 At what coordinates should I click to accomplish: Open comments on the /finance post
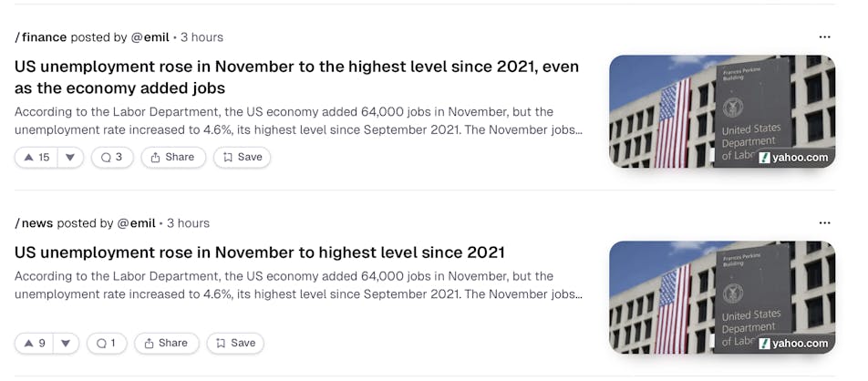111,157
